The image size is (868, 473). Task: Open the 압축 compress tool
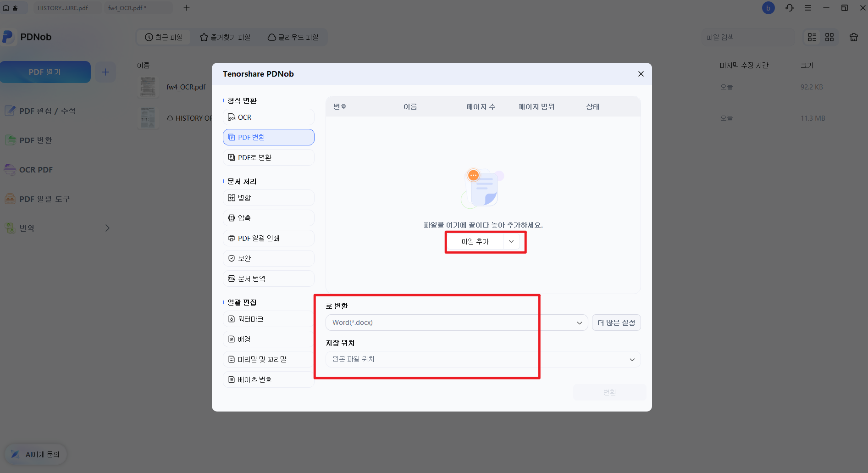(x=268, y=218)
